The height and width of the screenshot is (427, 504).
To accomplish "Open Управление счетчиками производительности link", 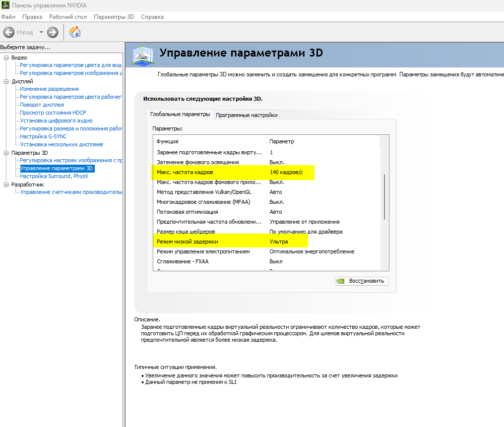I will (71, 192).
